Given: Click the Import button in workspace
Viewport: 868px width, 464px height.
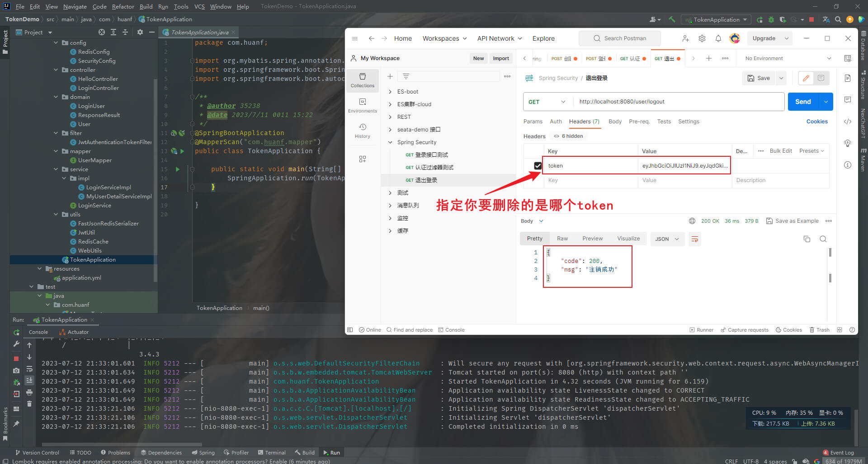Looking at the screenshot, I should pos(501,58).
